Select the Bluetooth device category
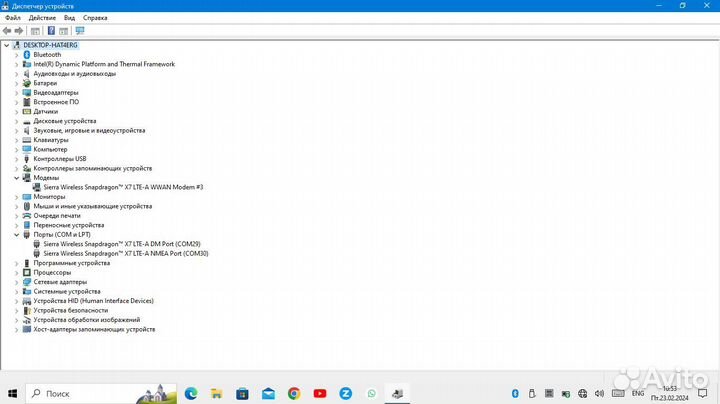The width and height of the screenshot is (720, 404). (46, 54)
